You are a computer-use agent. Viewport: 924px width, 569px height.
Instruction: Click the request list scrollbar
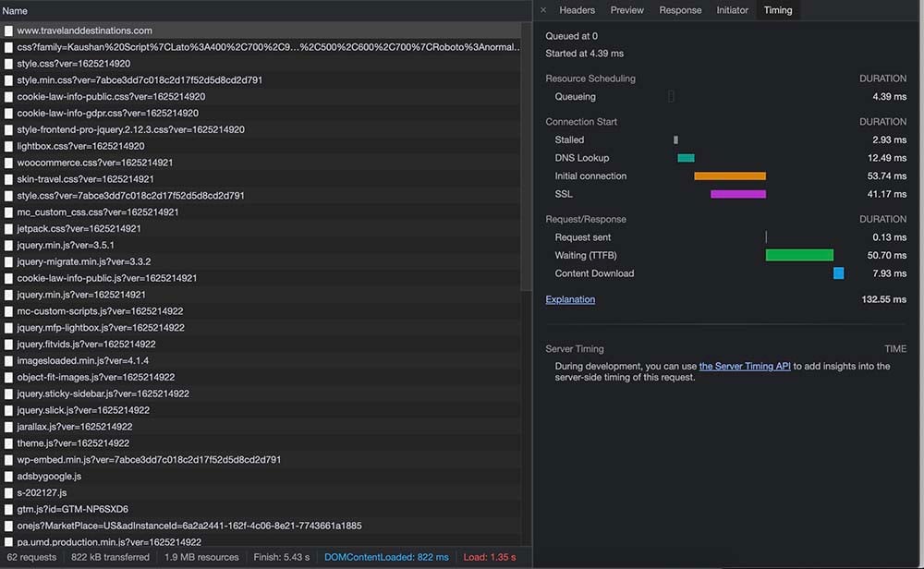(527, 156)
